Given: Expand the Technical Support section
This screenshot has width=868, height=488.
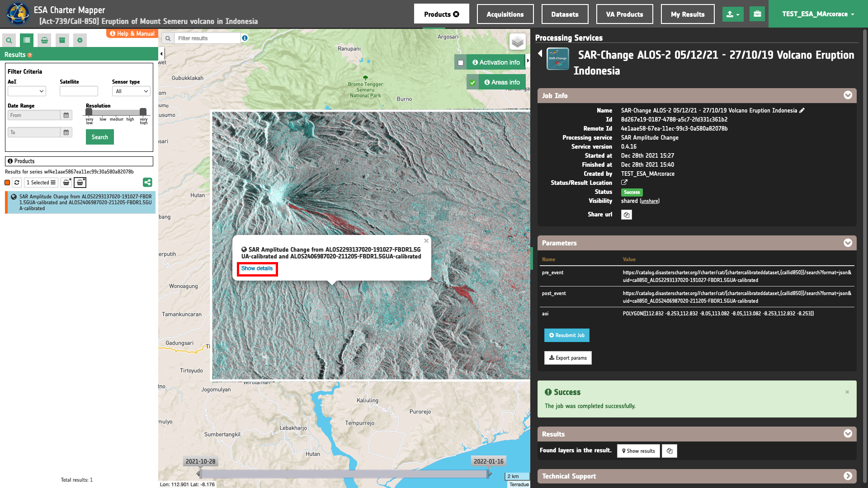Looking at the screenshot, I should pos(848,476).
